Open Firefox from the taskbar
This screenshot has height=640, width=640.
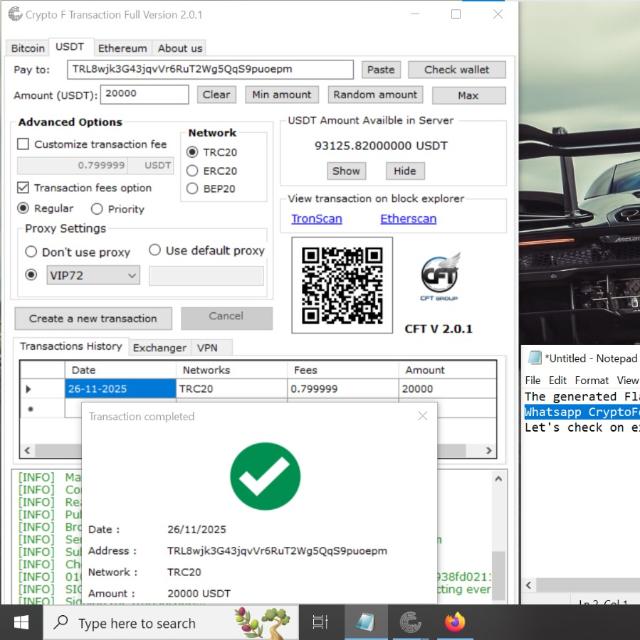456,622
